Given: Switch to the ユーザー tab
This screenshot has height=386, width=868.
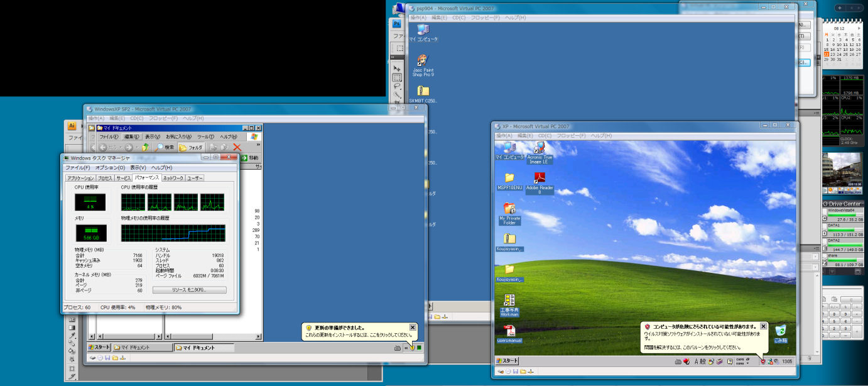Looking at the screenshot, I should (195, 178).
